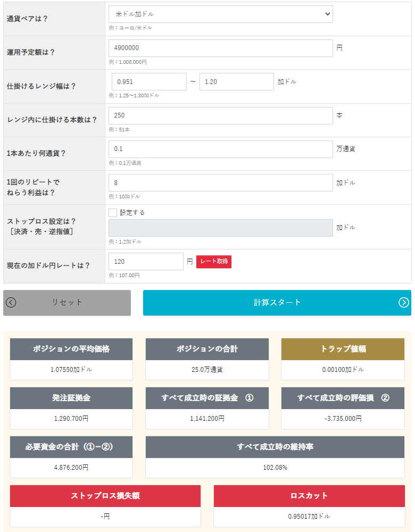Click the 1本あたり何通貨？ label
The image size is (415, 532).
tap(36, 153)
